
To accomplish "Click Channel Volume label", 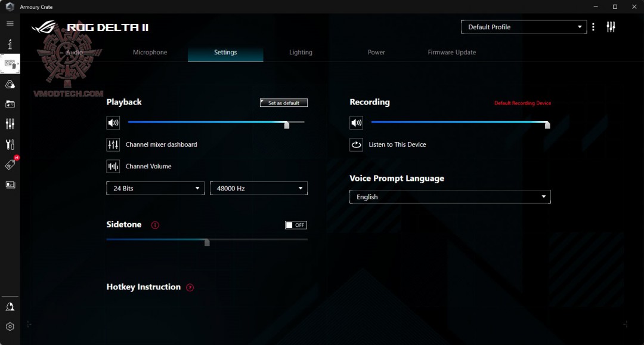I will click(x=148, y=166).
